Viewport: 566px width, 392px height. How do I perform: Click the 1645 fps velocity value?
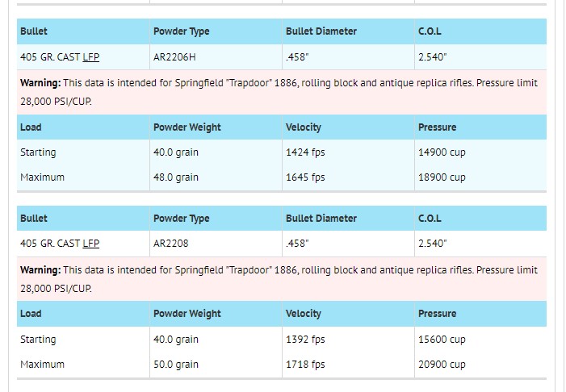pos(305,177)
